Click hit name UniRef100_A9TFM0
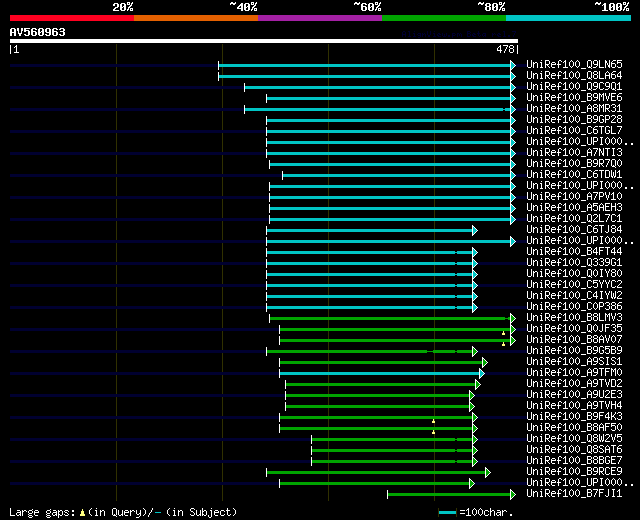 (x=574, y=373)
